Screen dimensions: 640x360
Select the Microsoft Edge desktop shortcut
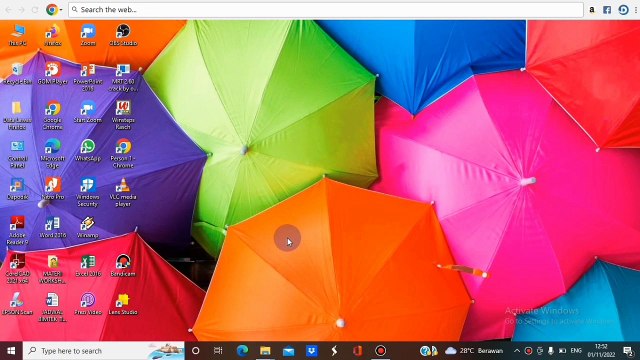click(x=53, y=153)
